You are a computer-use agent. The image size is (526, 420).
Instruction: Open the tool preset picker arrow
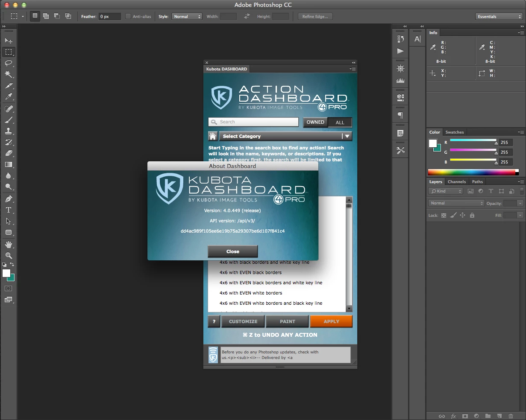point(23,16)
